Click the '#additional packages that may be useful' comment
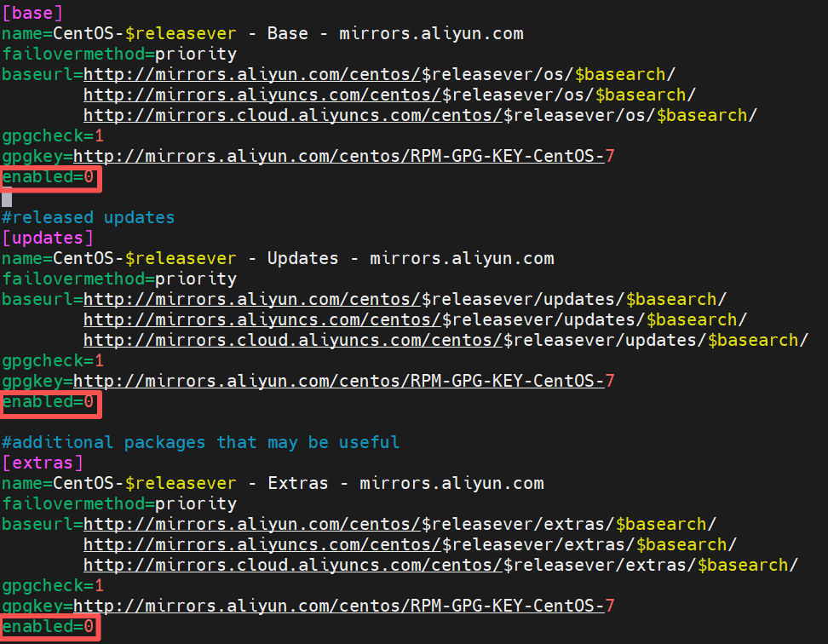This screenshot has width=828, height=644. point(201,442)
